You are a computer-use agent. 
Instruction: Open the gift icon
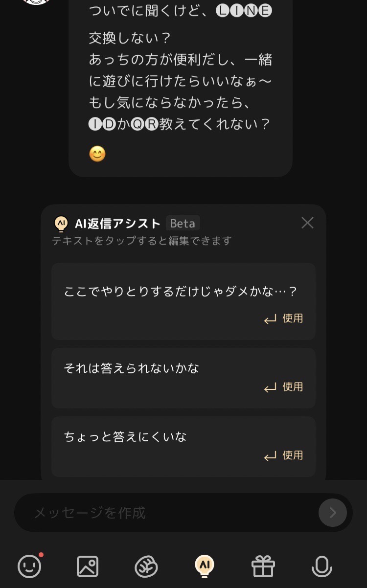(263, 566)
